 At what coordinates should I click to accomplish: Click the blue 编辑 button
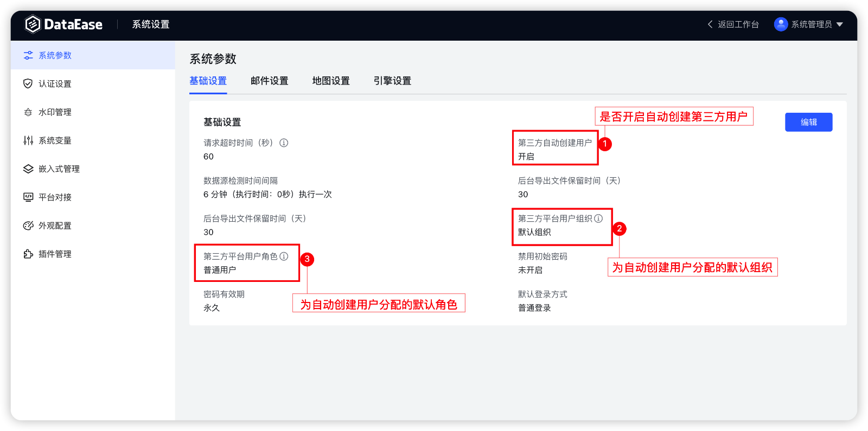point(808,122)
